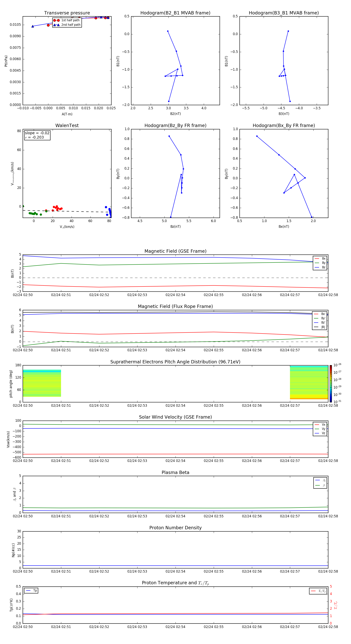Select the Vz entry in velocity legend
The height and width of the screenshot is (644, 351).
[x=320, y=433]
